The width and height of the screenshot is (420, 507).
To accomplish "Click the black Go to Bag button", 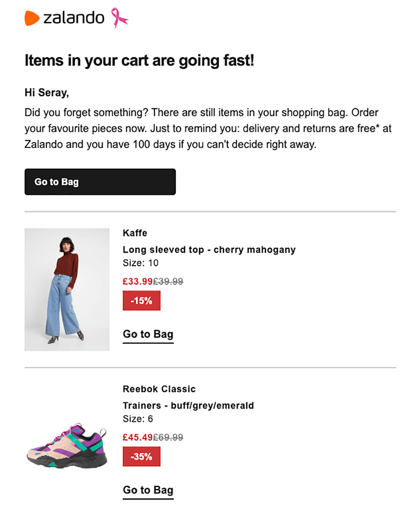I will pyautogui.click(x=100, y=182).
